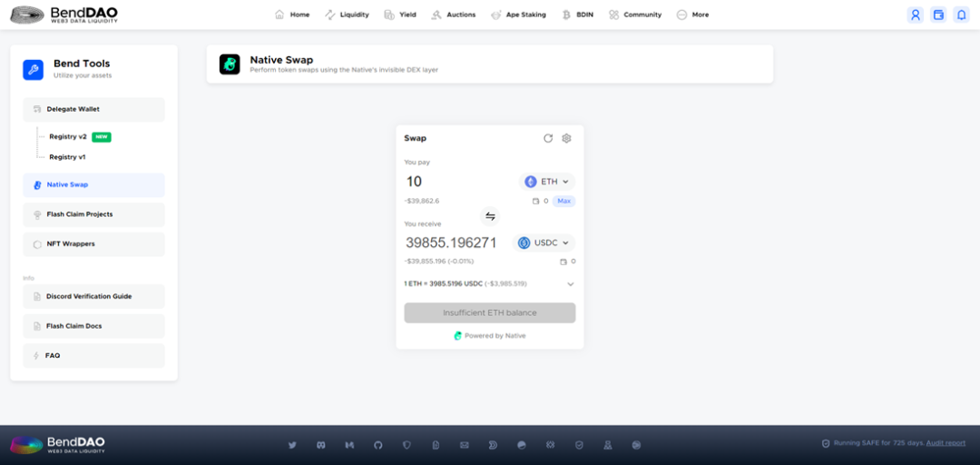The width and height of the screenshot is (980, 465).
Task: Open the Ape Staking menu
Action: point(518,15)
